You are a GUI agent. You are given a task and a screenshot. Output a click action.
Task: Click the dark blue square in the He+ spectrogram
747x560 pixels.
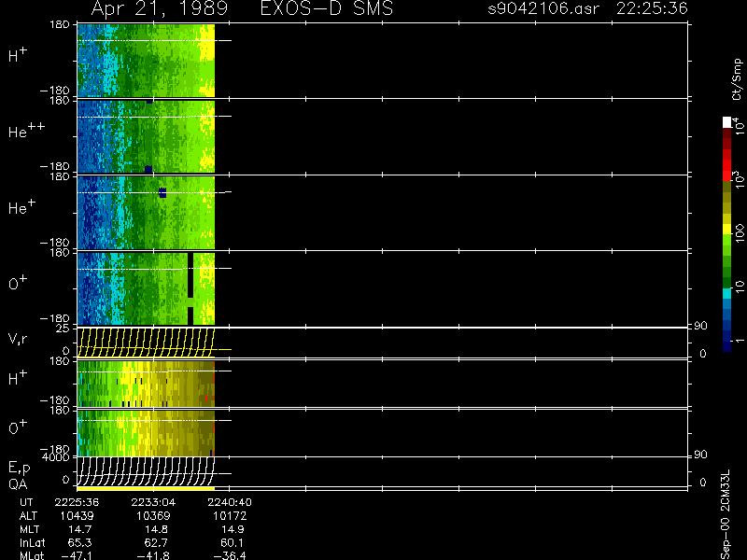(162, 192)
